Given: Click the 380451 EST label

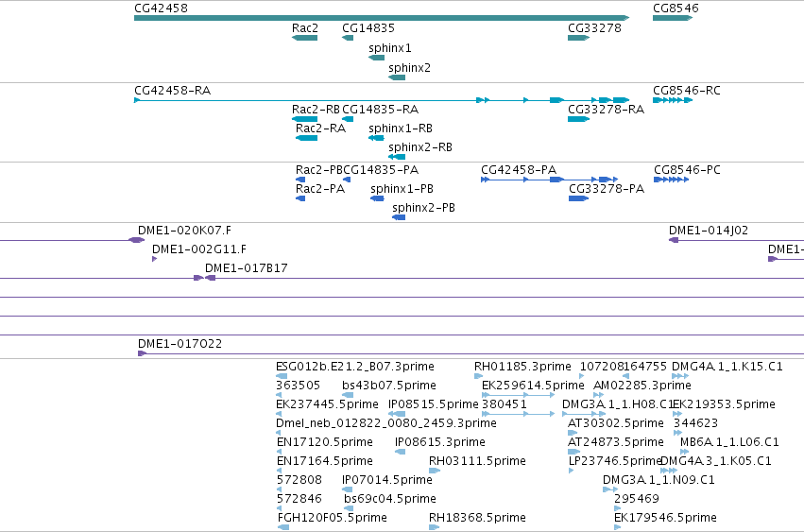Looking at the screenshot, I should pyautogui.click(x=505, y=404).
